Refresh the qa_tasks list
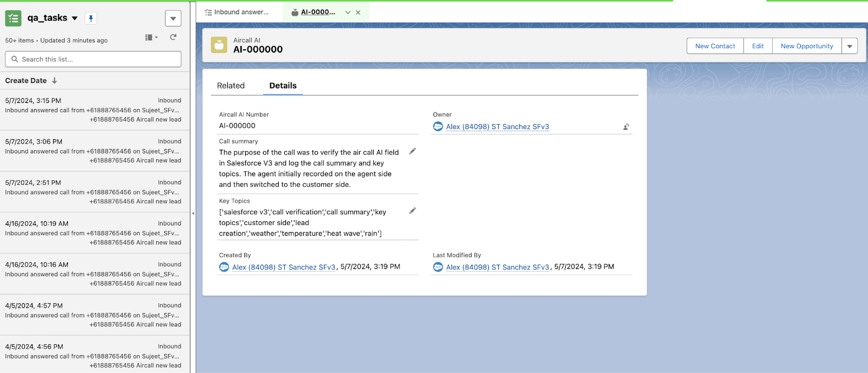This screenshot has width=868, height=373. click(173, 37)
